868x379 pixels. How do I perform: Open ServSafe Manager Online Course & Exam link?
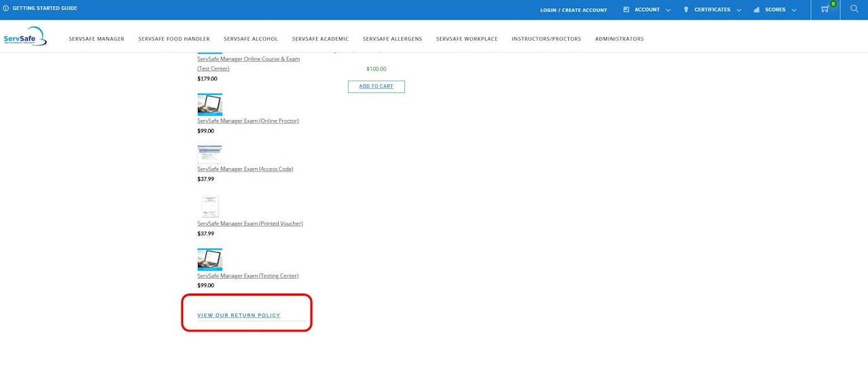click(x=249, y=64)
